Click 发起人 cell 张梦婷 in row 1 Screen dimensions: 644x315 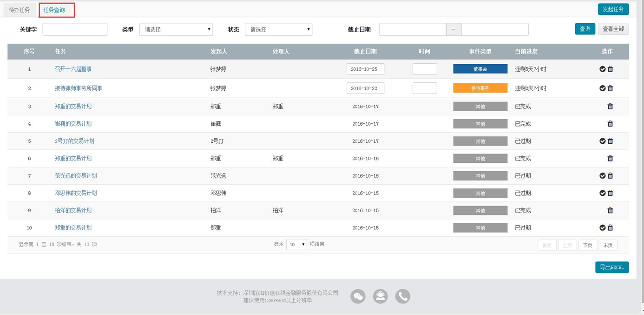pyautogui.click(x=218, y=69)
